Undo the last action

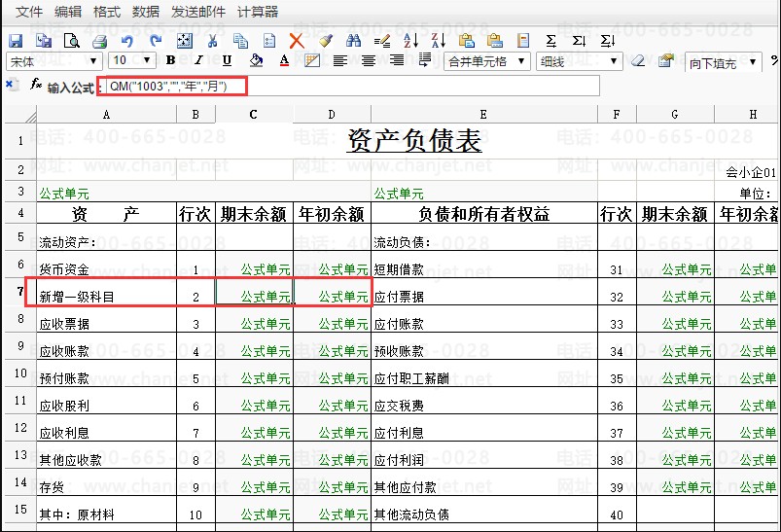point(127,41)
